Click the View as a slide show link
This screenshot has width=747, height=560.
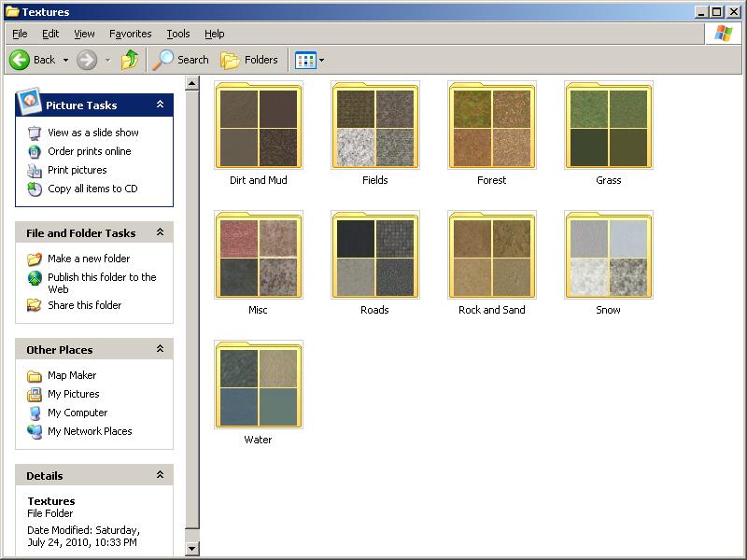coord(92,133)
